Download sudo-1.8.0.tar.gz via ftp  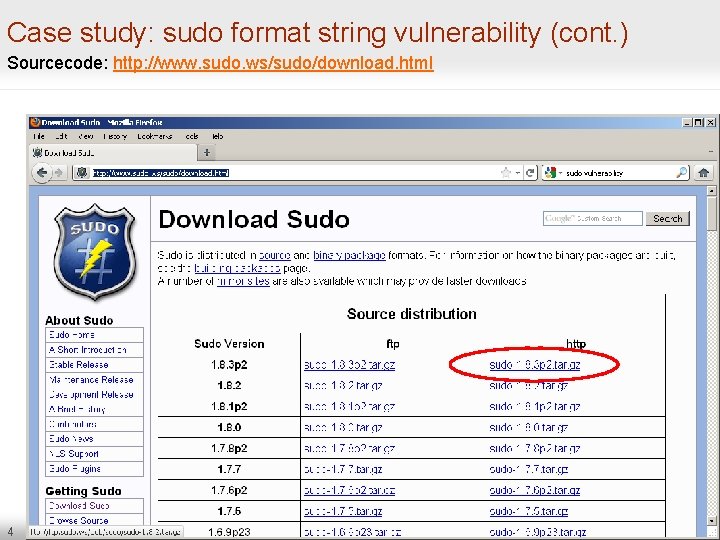coord(343,428)
